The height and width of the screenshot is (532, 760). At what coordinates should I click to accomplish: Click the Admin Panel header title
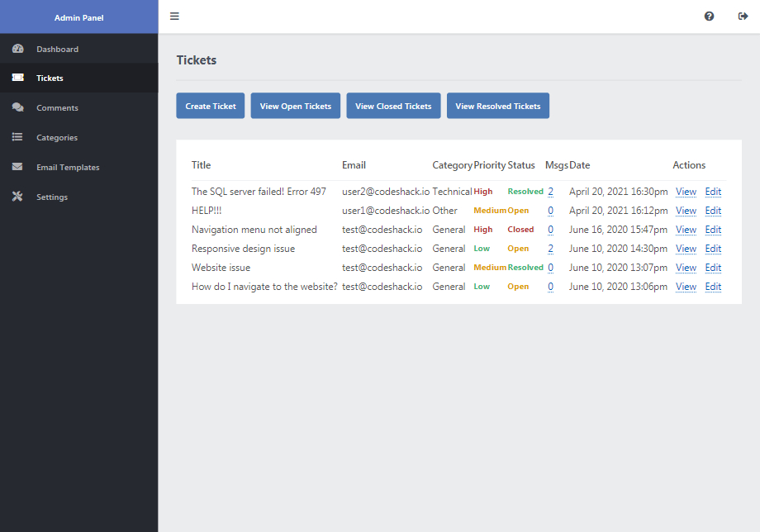click(x=79, y=17)
